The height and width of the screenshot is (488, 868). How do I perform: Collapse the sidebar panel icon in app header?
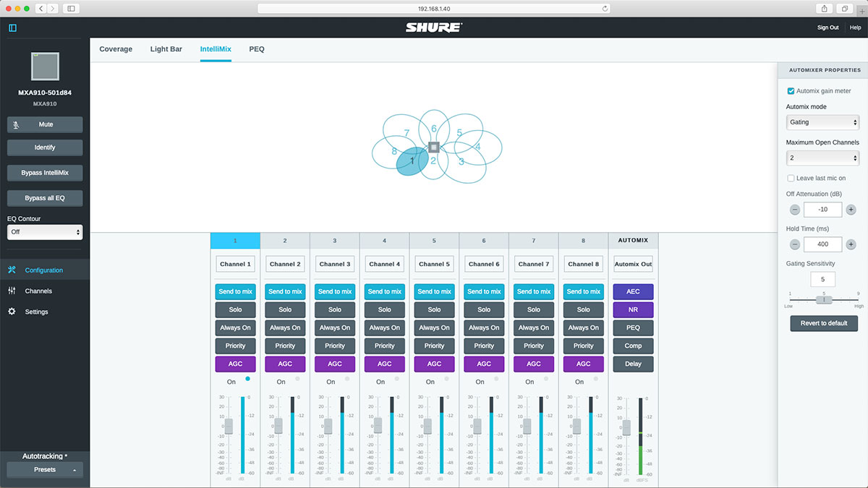(x=12, y=28)
